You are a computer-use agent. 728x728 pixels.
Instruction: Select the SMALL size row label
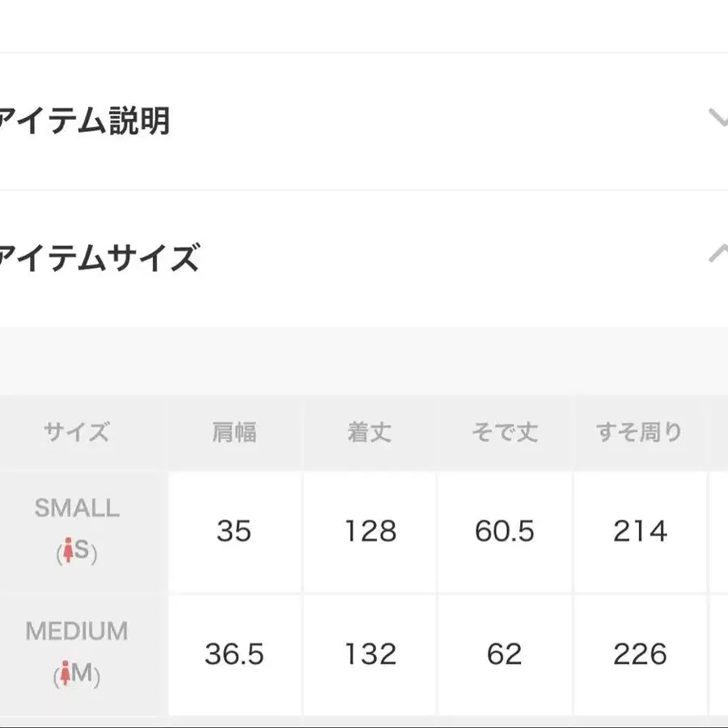(x=77, y=508)
